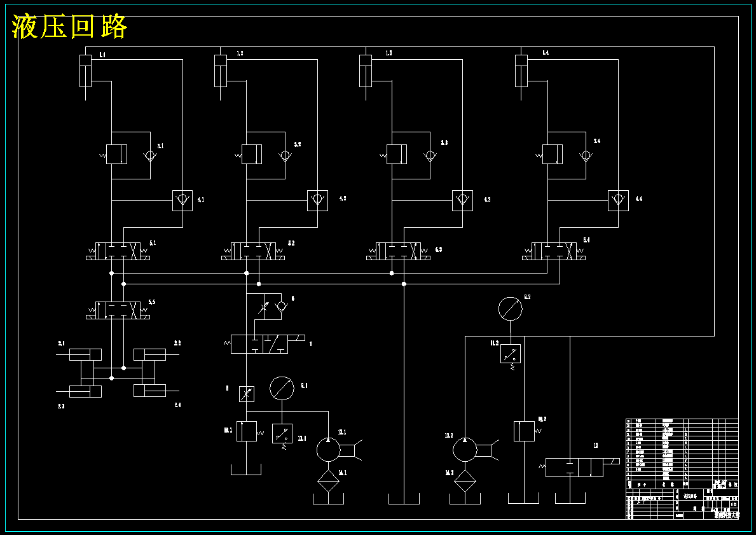Select pressure gauge symbol 9.1
Image resolution: width=756 pixels, height=535 pixels.
pyautogui.click(x=282, y=388)
